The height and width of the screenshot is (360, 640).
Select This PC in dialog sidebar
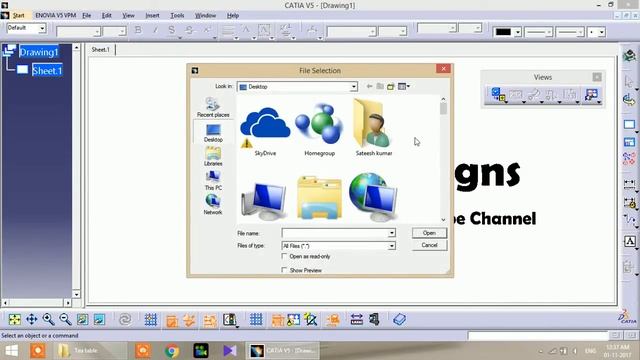213,181
